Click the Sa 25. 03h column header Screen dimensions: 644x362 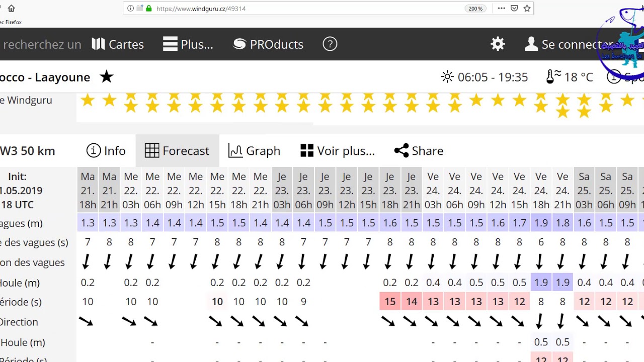[x=584, y=191]
